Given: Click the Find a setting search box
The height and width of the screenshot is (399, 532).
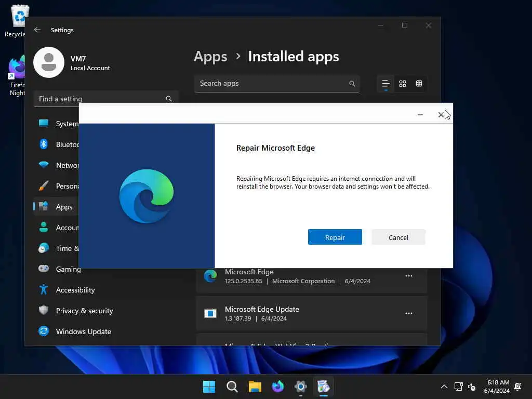Looking at the screenshot, I should (x=106, y=99).
